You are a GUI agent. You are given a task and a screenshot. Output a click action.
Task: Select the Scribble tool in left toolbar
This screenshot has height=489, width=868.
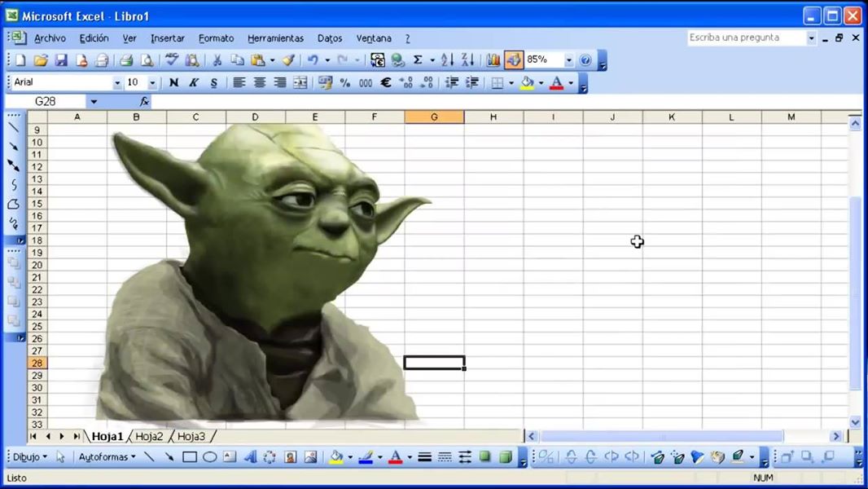point(14,223)
